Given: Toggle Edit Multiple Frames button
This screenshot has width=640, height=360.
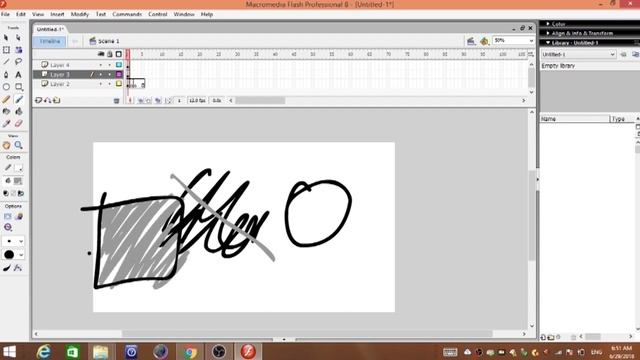Looking at the screenshot, I should click(158, 100).
